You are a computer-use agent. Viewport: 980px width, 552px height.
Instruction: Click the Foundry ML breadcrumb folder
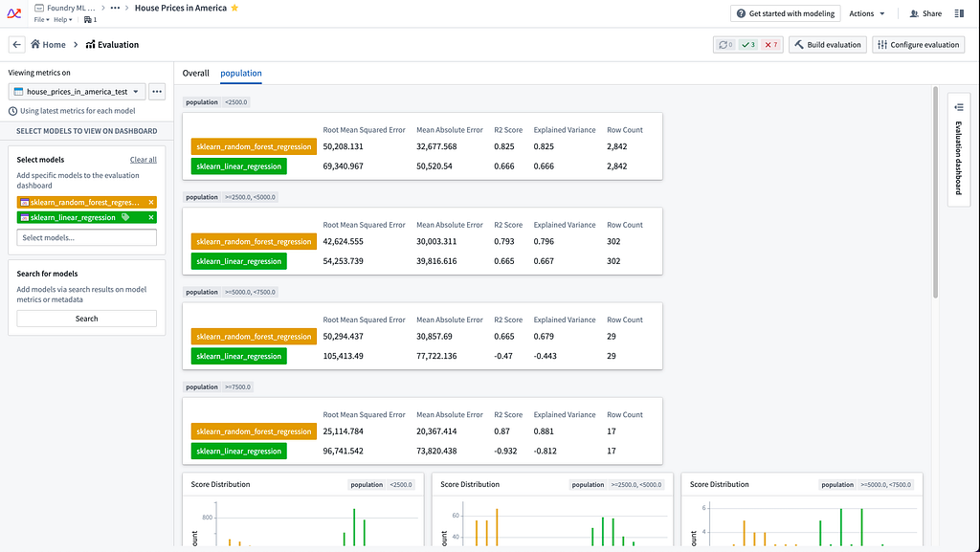[65, 8]
